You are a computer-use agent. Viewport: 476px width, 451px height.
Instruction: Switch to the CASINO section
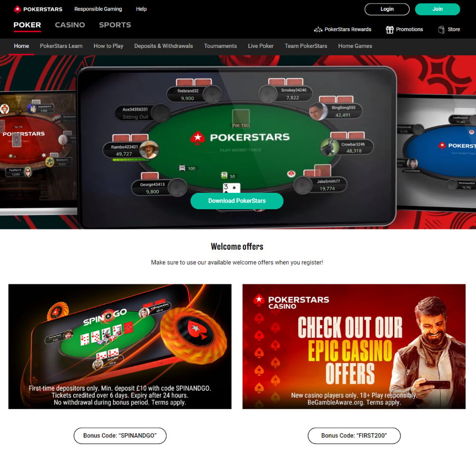click(70, 25)
